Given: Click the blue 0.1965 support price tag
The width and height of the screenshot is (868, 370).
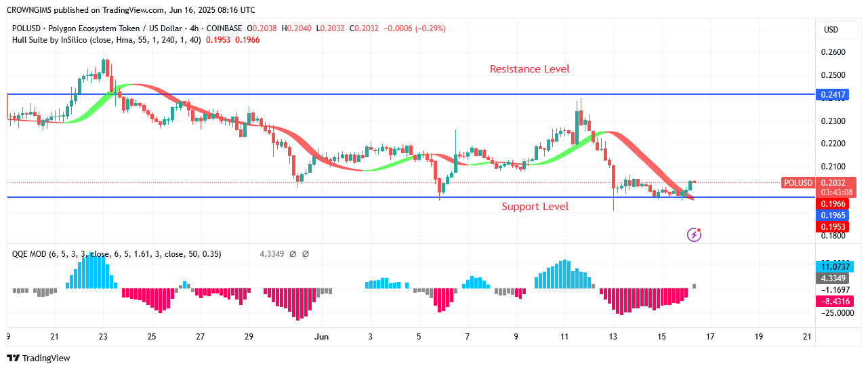Looking at the screenshot, I should tap(833, 215).
